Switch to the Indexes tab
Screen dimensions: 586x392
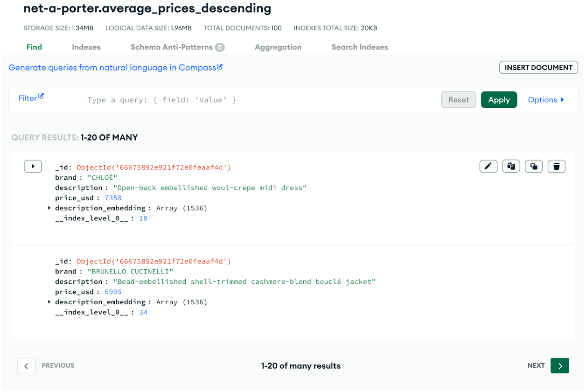coord(86,47)
